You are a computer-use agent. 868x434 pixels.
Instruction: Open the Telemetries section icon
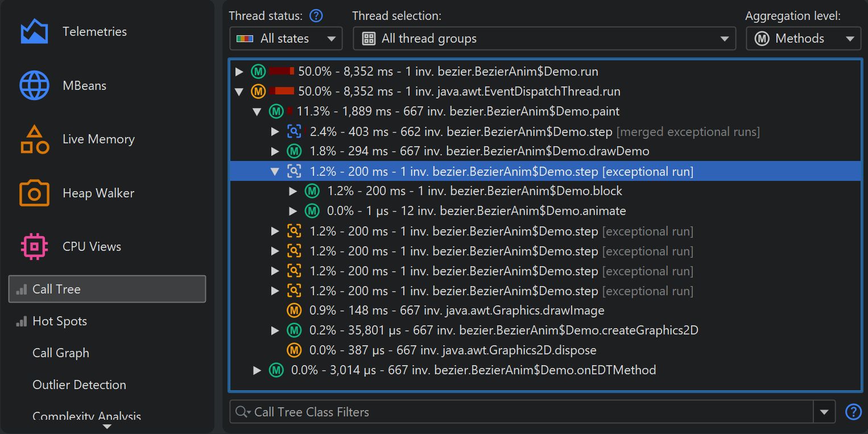tap(34, 32)
